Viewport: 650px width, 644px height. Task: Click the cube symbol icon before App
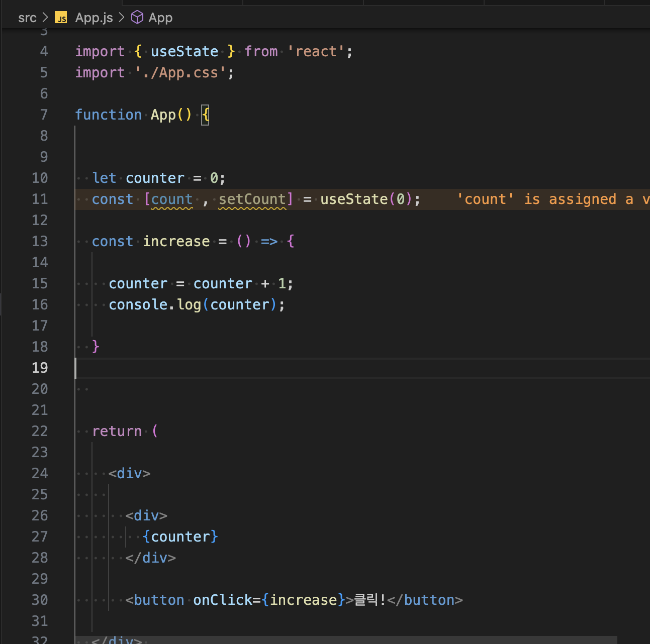tap(137, 18)
